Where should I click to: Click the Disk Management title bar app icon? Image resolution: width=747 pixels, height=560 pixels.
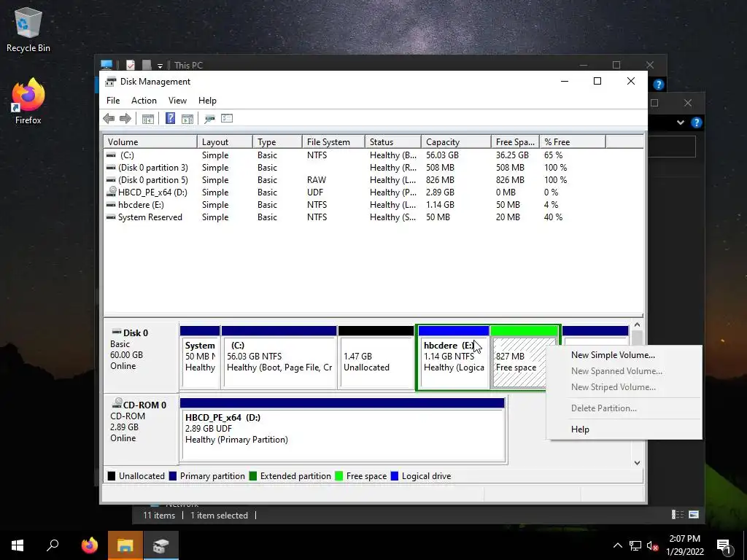pyautogui.click(x=111, y=82)
